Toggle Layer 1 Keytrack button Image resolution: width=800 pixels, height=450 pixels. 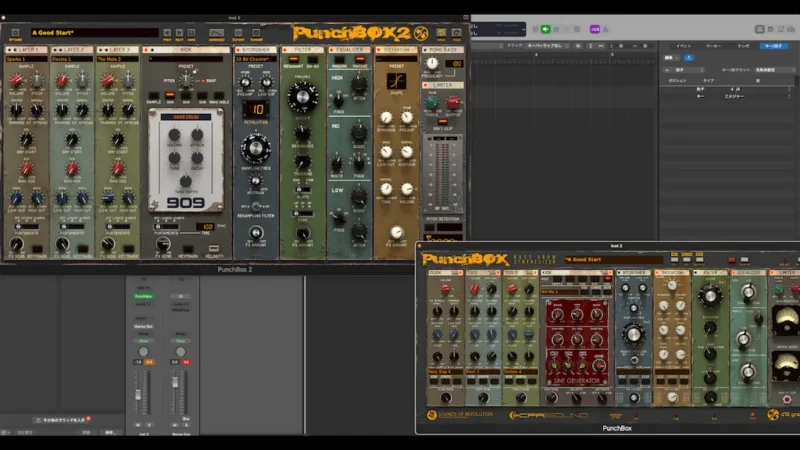(37, 249)
